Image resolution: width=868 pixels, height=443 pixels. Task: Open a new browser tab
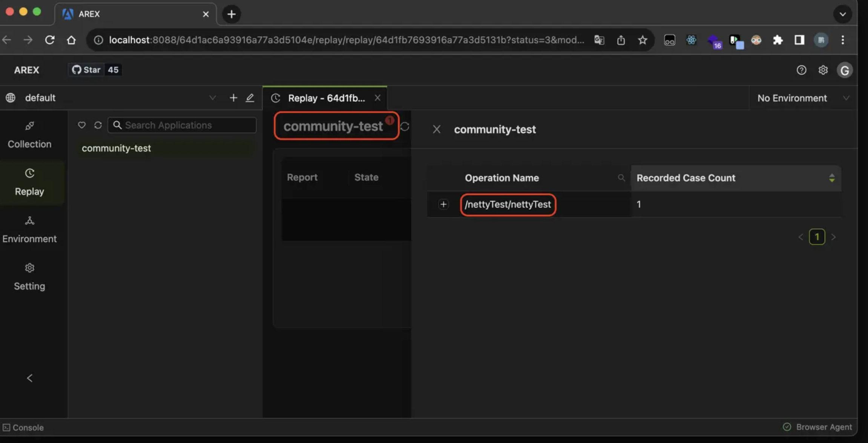tap(232, 14)
